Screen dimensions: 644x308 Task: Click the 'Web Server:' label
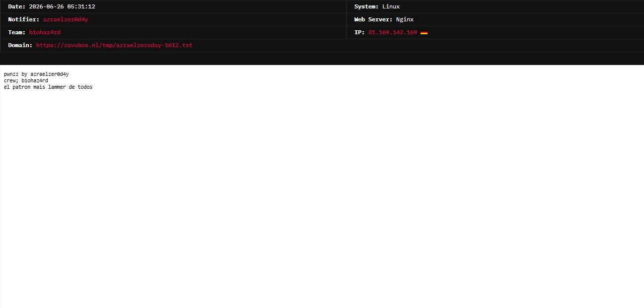coord(373,19)
